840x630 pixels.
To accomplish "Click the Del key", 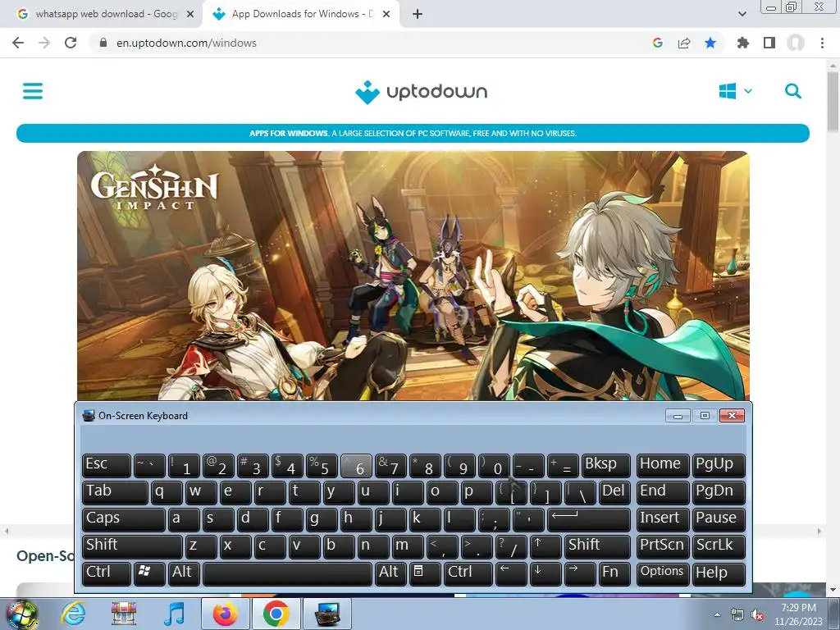I will (x=614, y=492).
